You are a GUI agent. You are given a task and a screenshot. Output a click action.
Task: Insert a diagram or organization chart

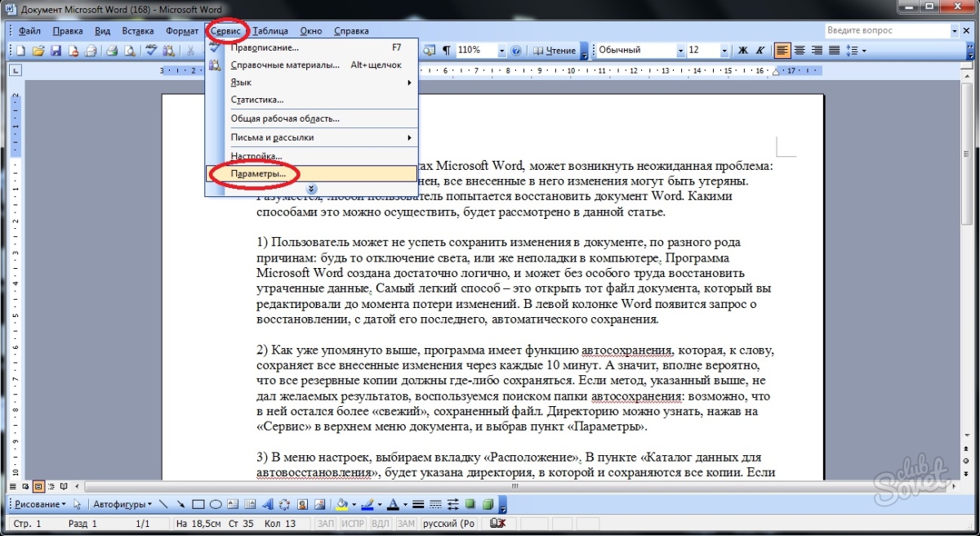(284, 504)
